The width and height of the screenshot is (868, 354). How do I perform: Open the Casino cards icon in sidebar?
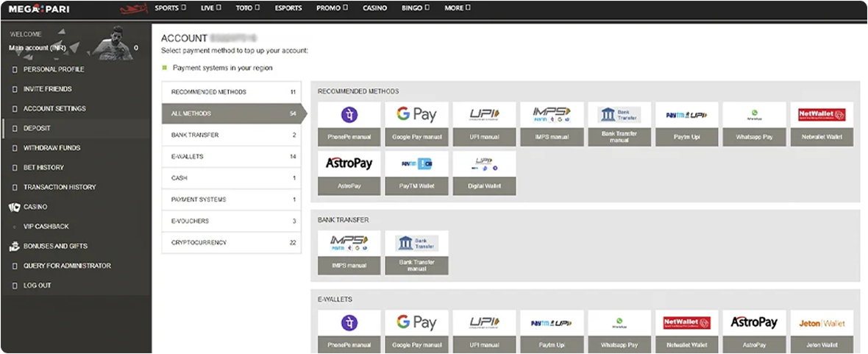click(15, 207)
